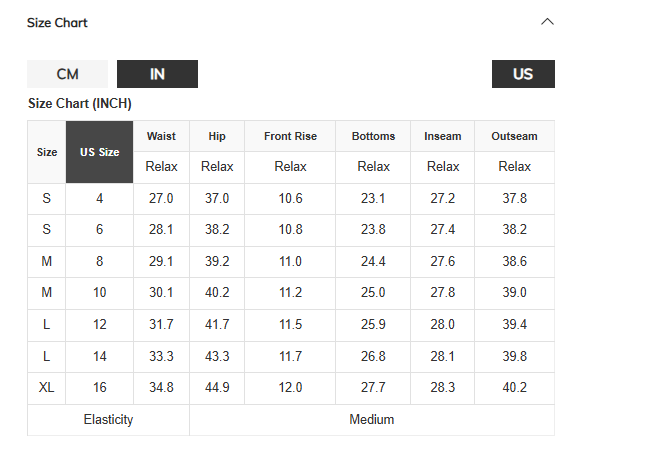670x453 pixels.
Task: Click the Bottoms column header
Action: click(x=373, y=136)
